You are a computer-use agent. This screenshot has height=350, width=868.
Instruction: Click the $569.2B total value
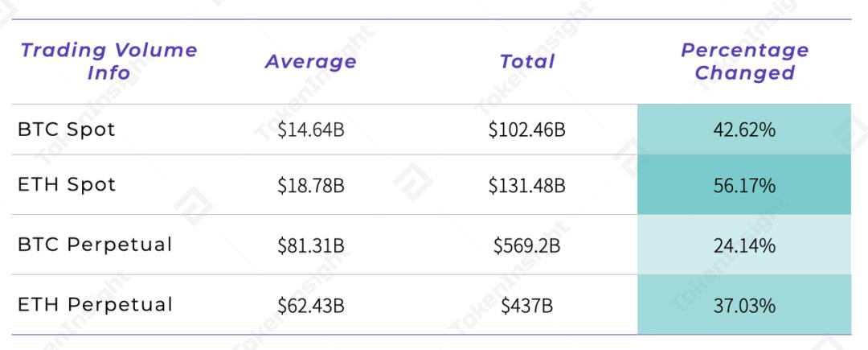526,245
